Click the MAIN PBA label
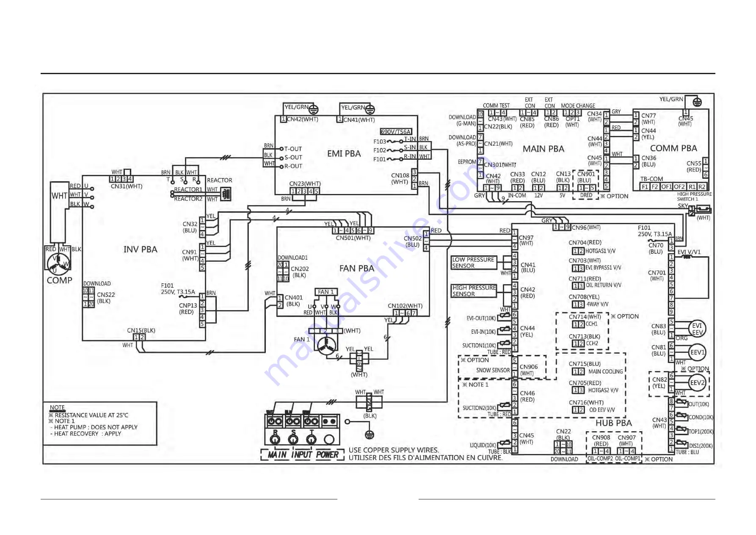756x535 pixels. pyautogui.click(x=544, y=149)
